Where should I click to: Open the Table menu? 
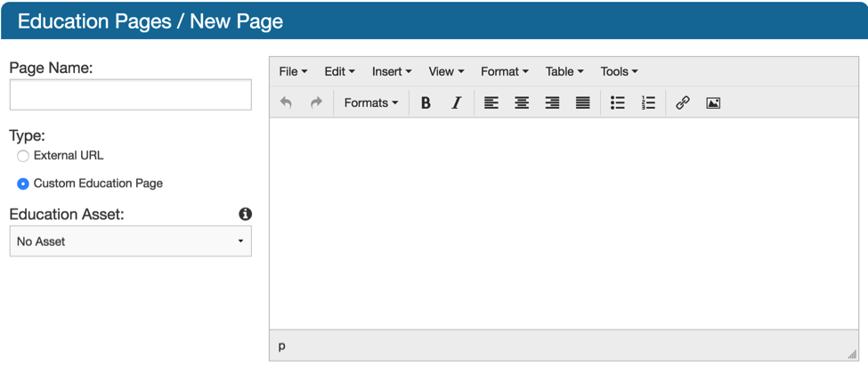[564, 71]
